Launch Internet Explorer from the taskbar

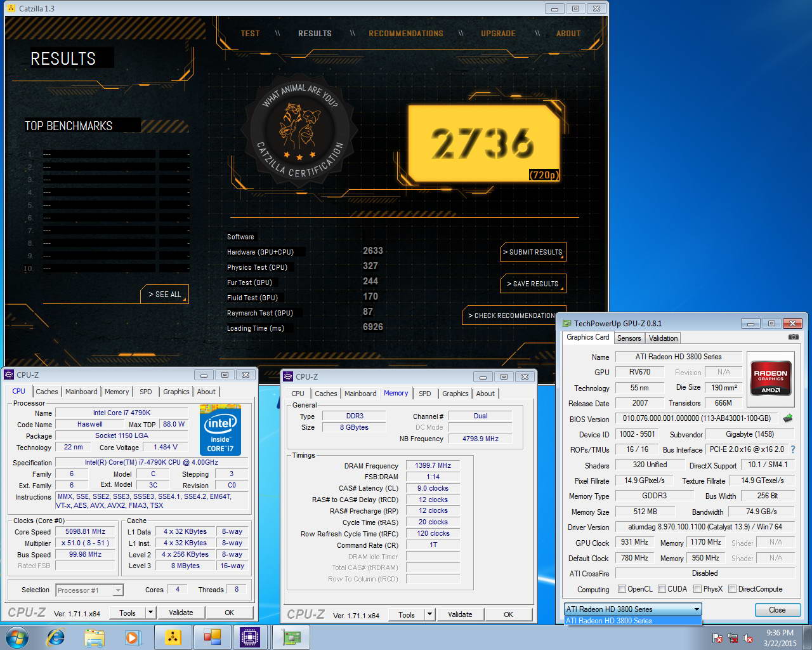pyautogui.click(x=56, y=637)
